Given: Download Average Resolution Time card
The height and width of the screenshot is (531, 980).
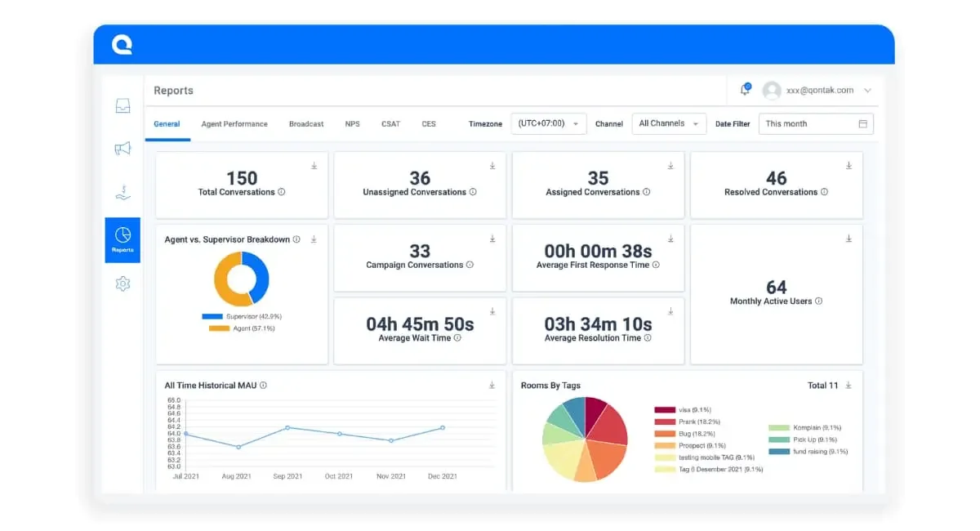Looking at the screenshot, I should click(670, 311).
